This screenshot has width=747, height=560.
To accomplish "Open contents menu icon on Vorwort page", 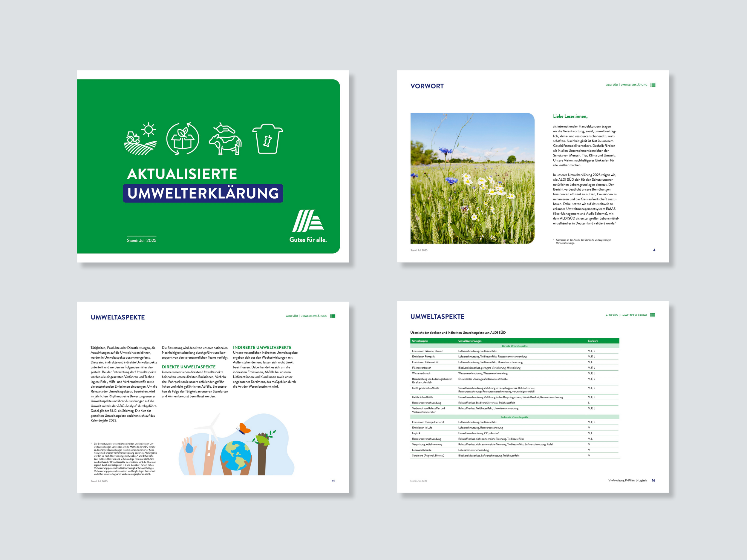I will coord(653,85).
